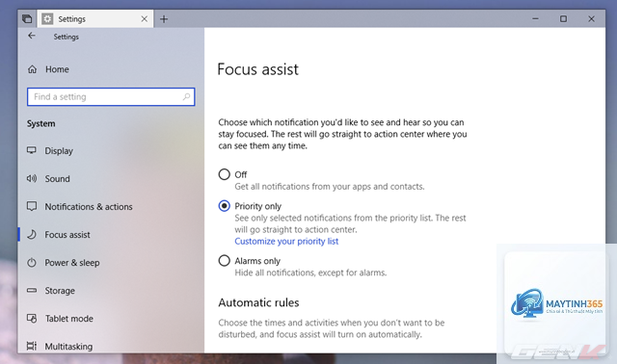
Task: Open Storage settings
Action: click(x=60, y=291)
